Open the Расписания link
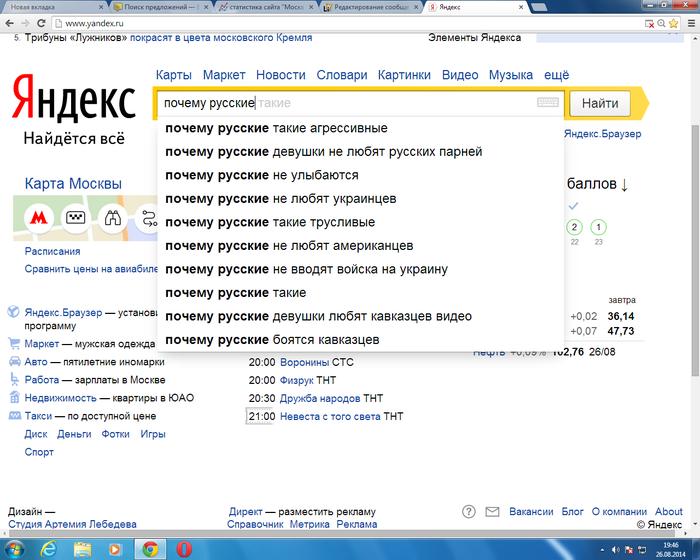This screenshot has width=700, height=560. [52, 251]
